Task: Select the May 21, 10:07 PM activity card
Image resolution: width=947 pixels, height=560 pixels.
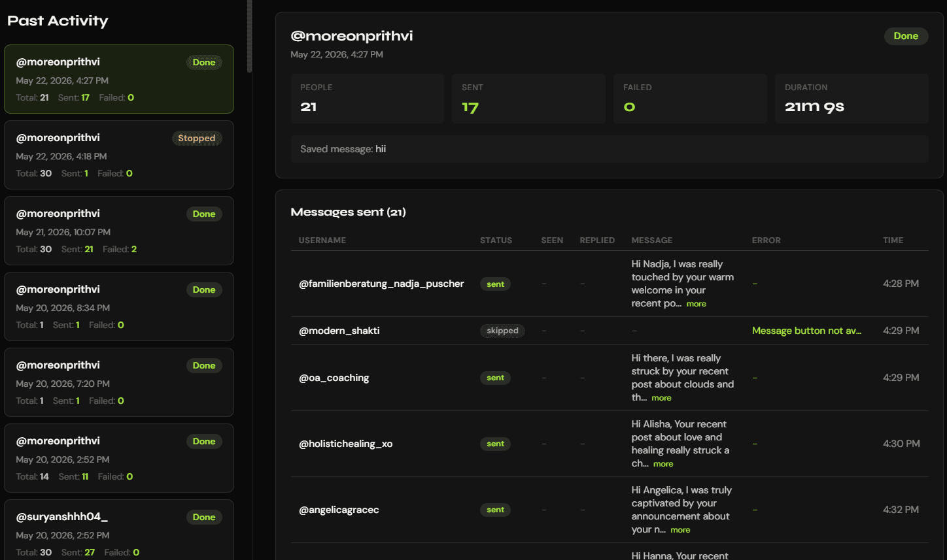Action: (119, 231)
